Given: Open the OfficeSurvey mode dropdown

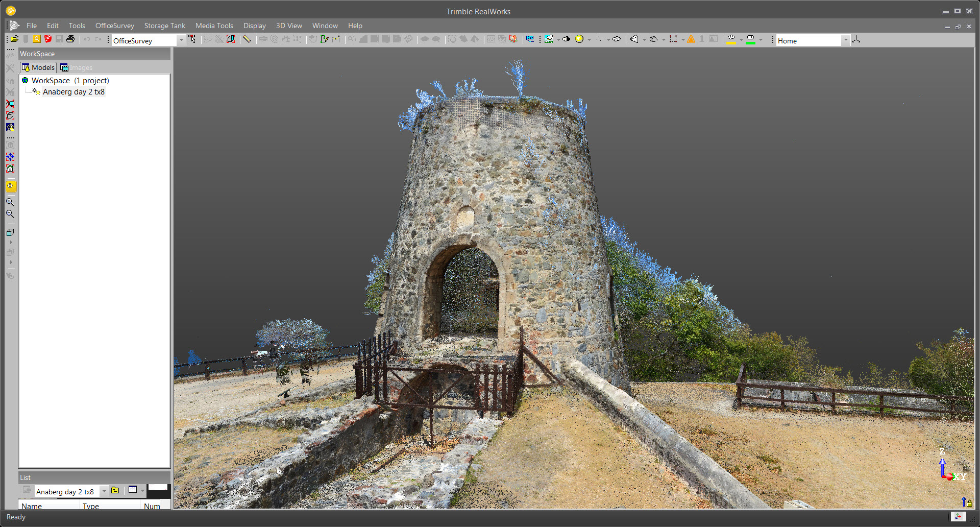Looking at the screenshot, I should (x=181, y=40).
